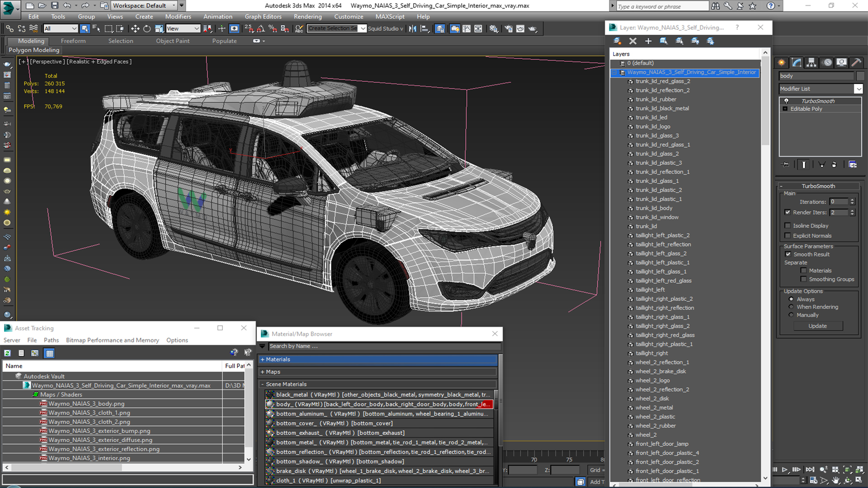Screen dimensions: 868x488
Task: Select the Move tool in main toolbar
Action: 135,28
